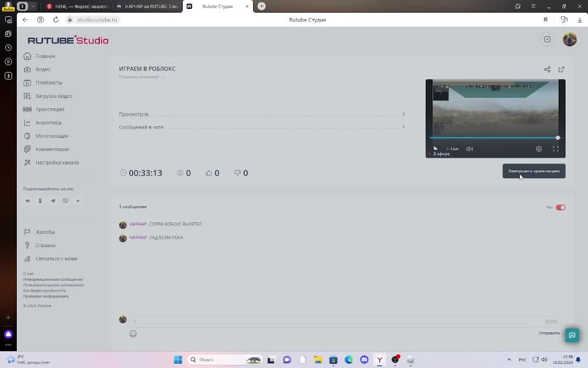Bookmark this page icon
This screenshot has width=588, height=368.
pyautogui.click(x=545, y=20)
